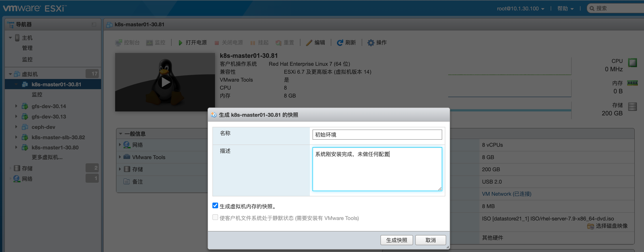The image size is (644, 252).
Task: Select 监控 under host
Action: [27, 60]
